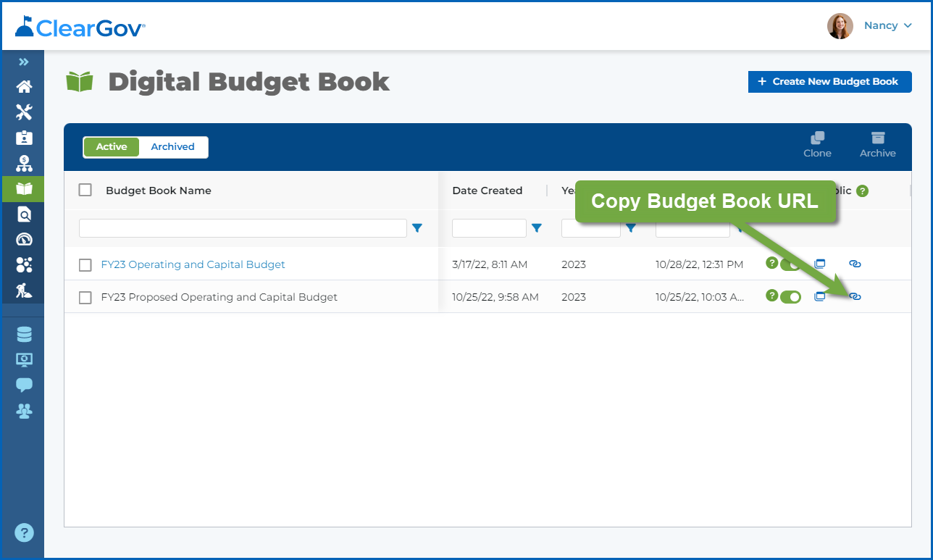The height and width of the screenshot is (560, 933).
Task: Open the speech bubble icon in the sidebar
Action: click(x=24, y=385)
